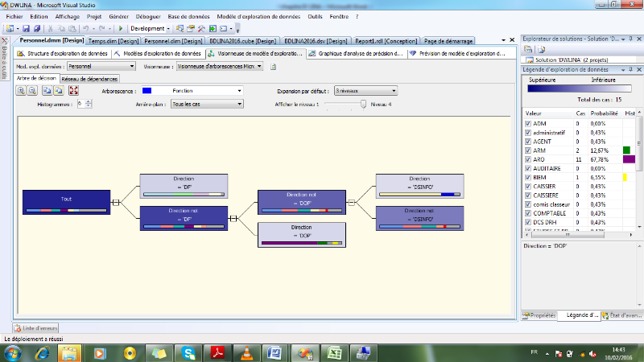Image resolution: width=644 pixels, height=362 pixels.
Task: Click the size-to-fit red arrows icon
Action: tap(73, 91)
